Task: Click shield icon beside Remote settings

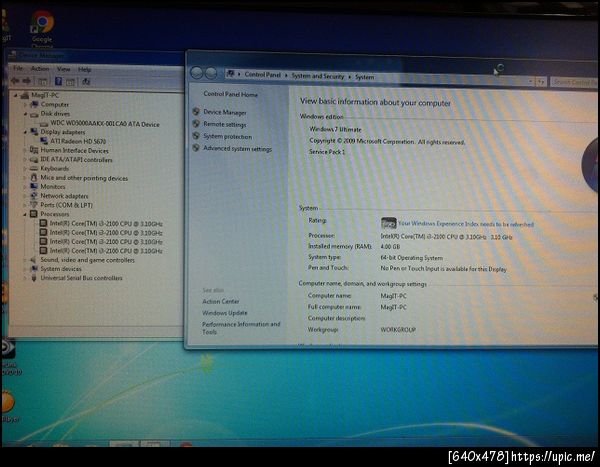Action: tap(196, 124)
